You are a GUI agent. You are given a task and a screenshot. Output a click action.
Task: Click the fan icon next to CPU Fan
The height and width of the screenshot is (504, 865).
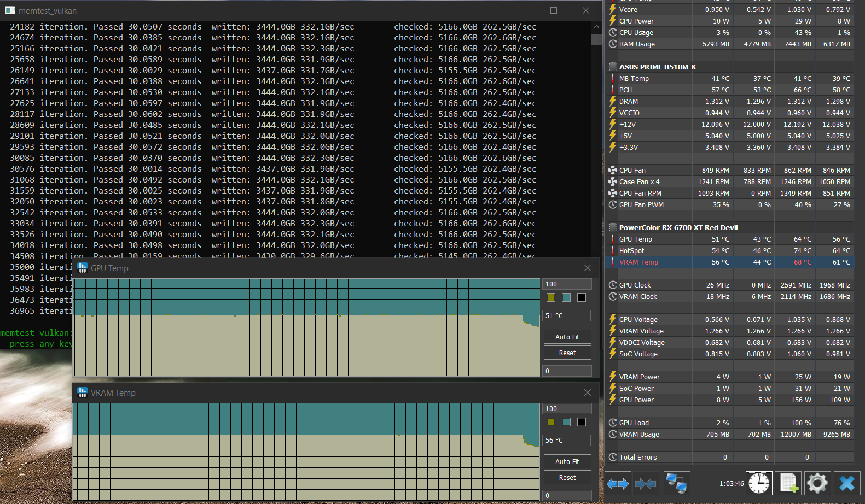coord(613,170)
